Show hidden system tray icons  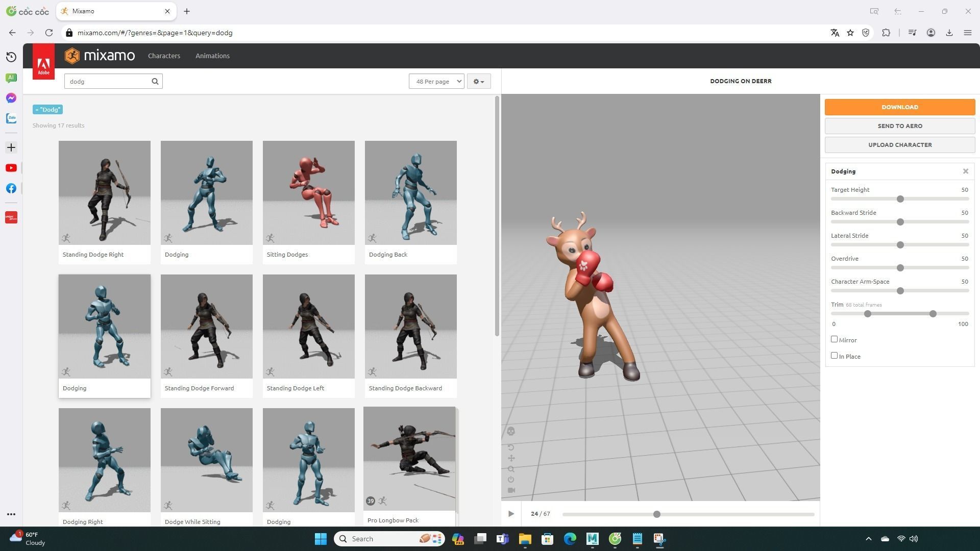tap(869, 539)
